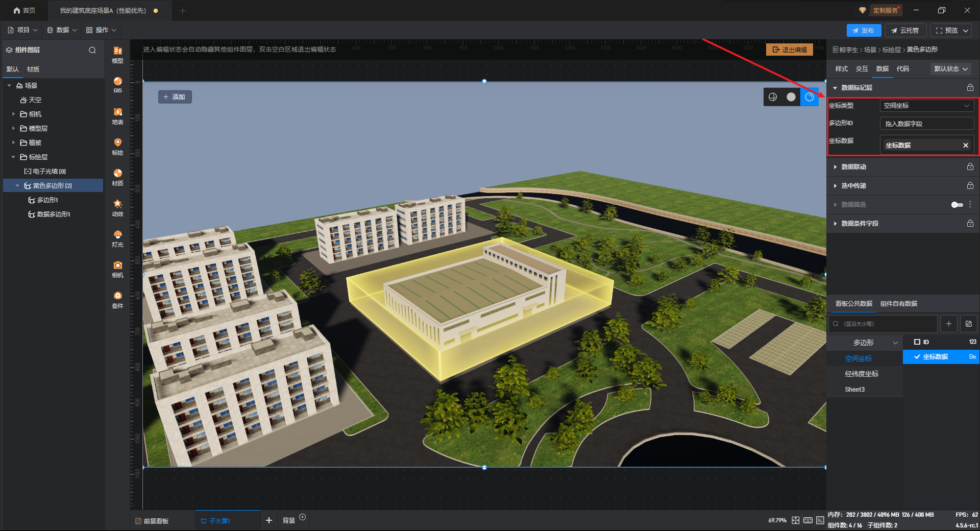Click the 套件 (Kit) sidebar icon
980x531 pixels.
click(117, 299)
